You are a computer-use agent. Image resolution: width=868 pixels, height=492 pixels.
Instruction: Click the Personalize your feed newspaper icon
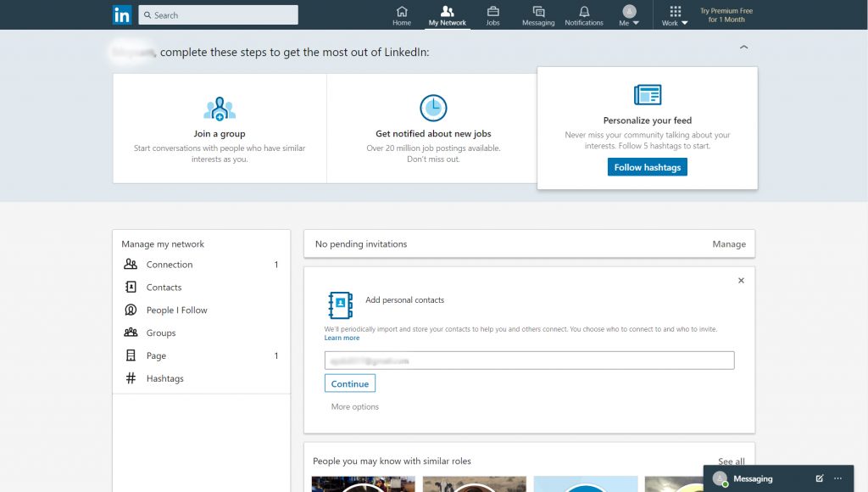(x=648, y=95)
